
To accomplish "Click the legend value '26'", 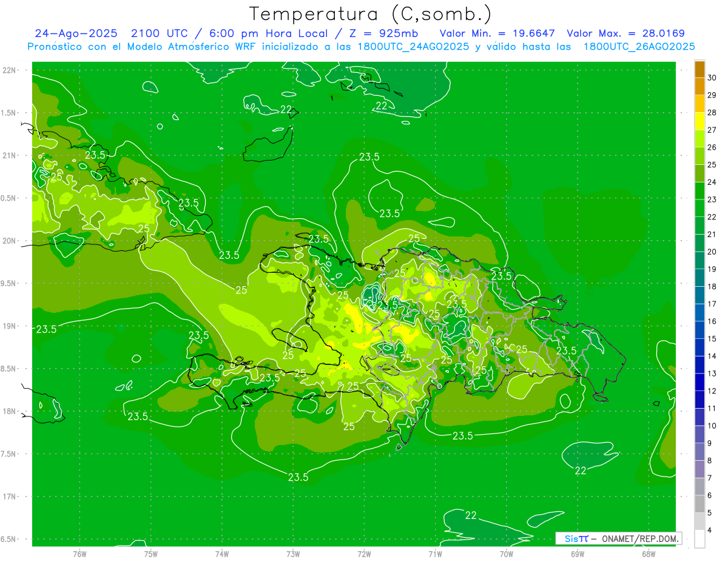I will (x=712, y=147).
